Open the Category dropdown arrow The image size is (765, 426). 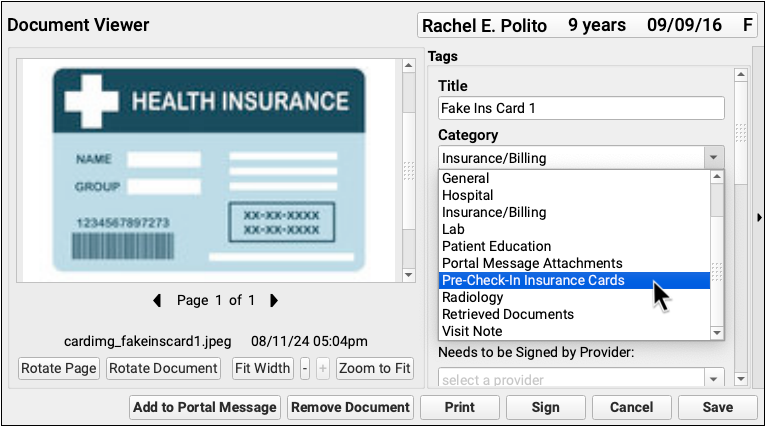point(712,158)
